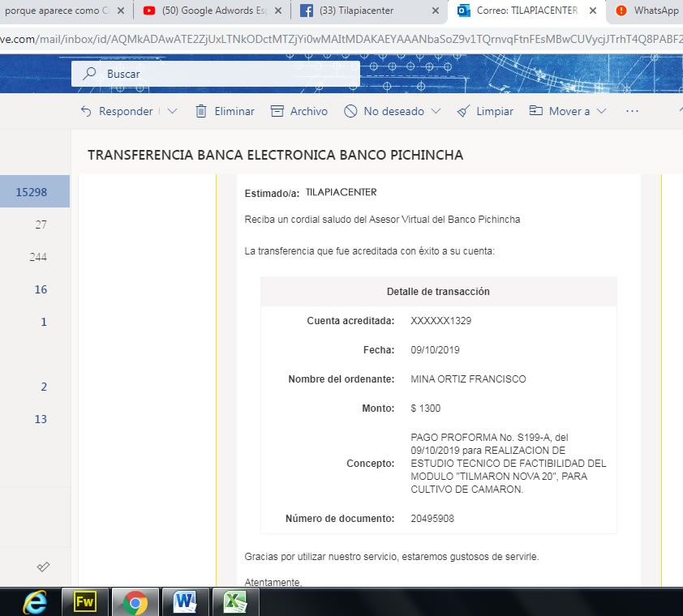
Task: Click the No deseado blocked icon
Action: click(350, 111)
